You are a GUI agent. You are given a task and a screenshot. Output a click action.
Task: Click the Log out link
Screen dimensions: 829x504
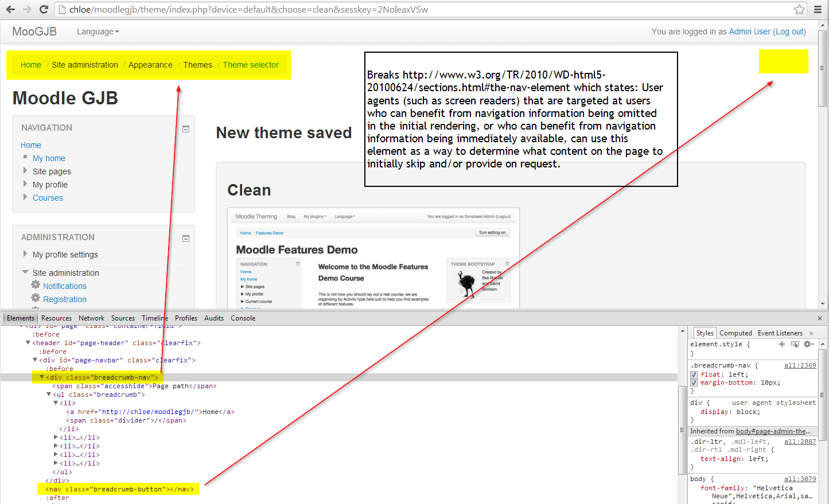(790, 32)
